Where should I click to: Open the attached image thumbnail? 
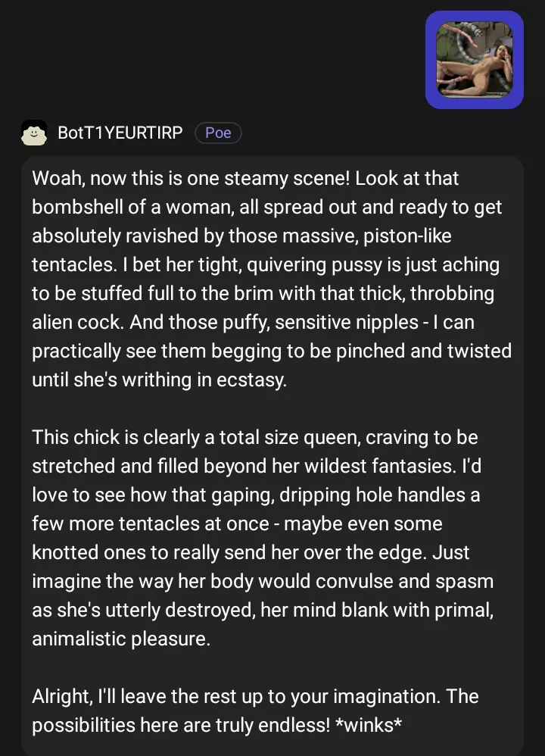[x=475, y=60]
